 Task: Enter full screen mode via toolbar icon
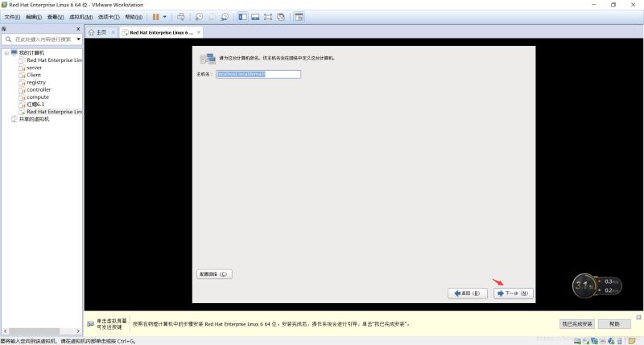[268, 16]
